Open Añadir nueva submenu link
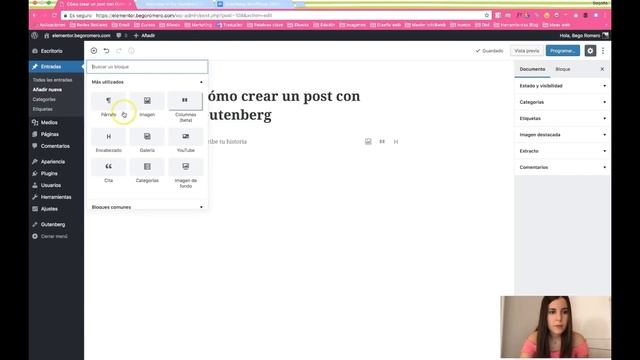The height and width of the screenshot is (360, 640). [x=47, y=89]
